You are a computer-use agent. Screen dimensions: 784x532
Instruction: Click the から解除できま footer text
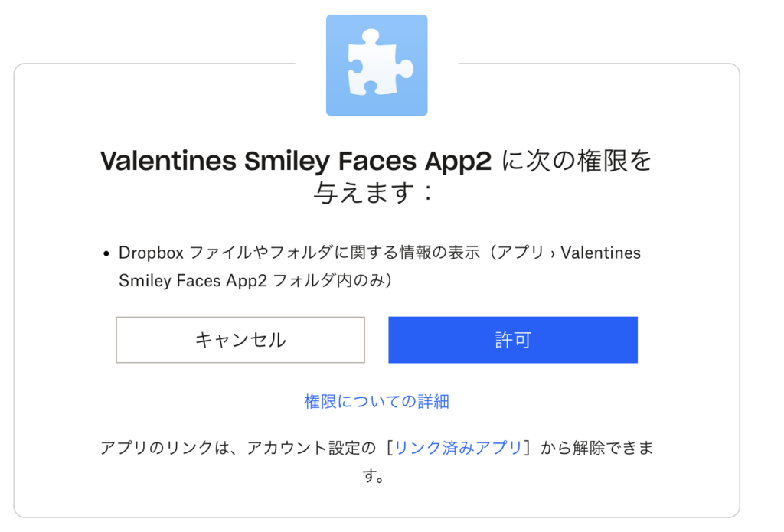(597, 448)
